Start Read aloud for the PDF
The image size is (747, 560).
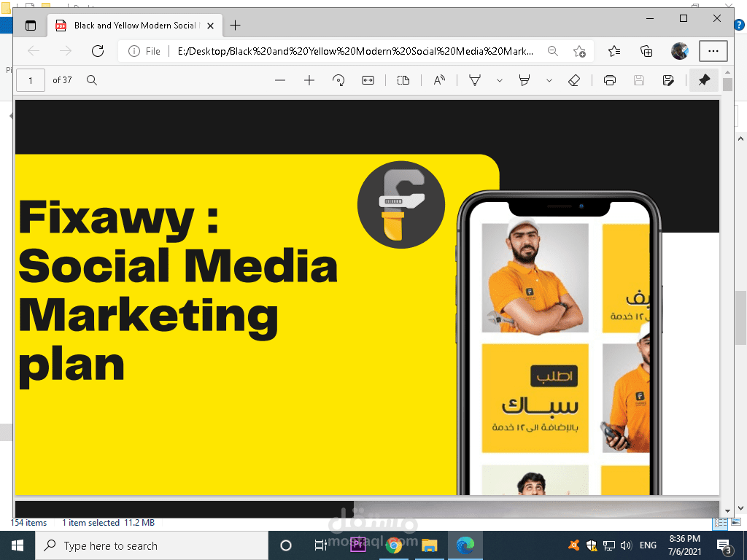point(439,80)
